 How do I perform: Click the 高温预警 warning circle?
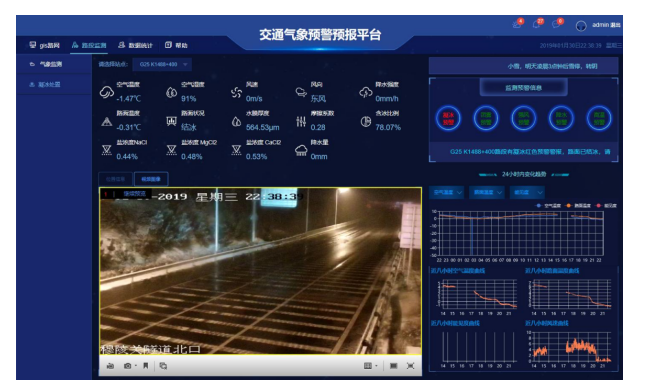[599, 118]
